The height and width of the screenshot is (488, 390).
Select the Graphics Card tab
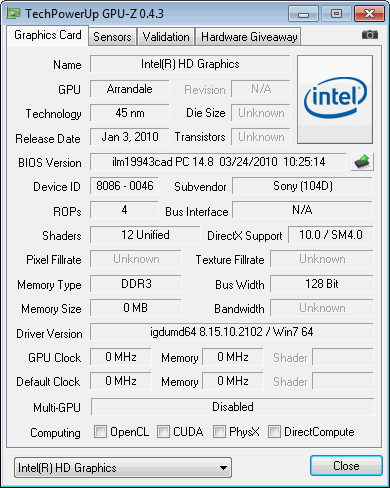click(x=48, y=35)
